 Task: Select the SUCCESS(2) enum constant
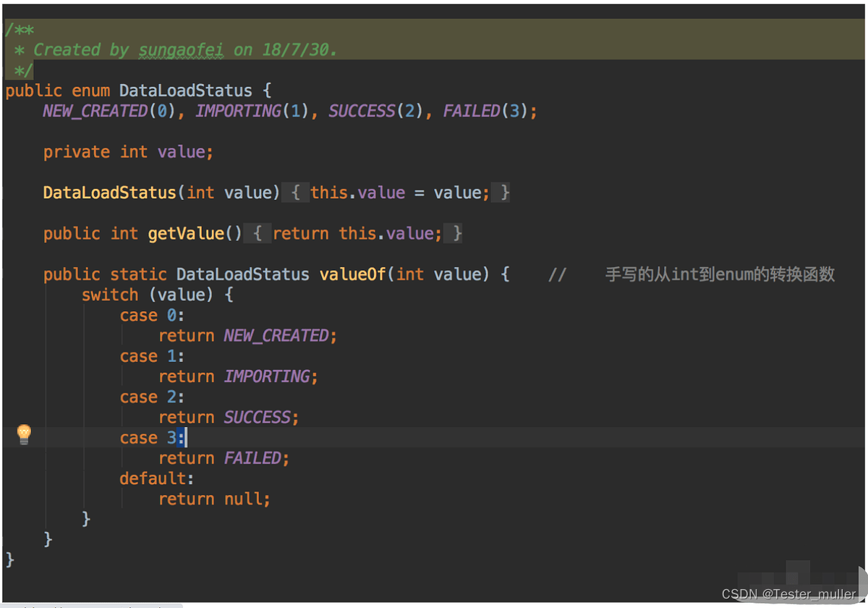click(x=376, y=111)
